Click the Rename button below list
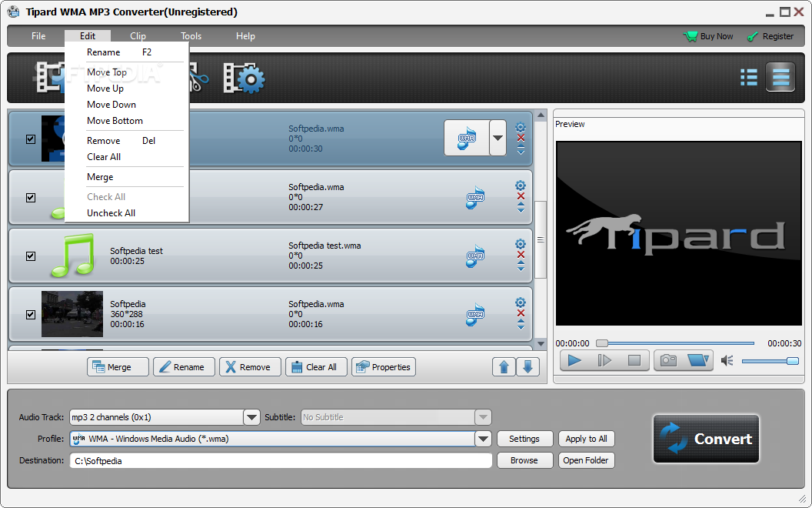Image resolution: width=812 pixels, height=508 pixels. coord(184,367)
